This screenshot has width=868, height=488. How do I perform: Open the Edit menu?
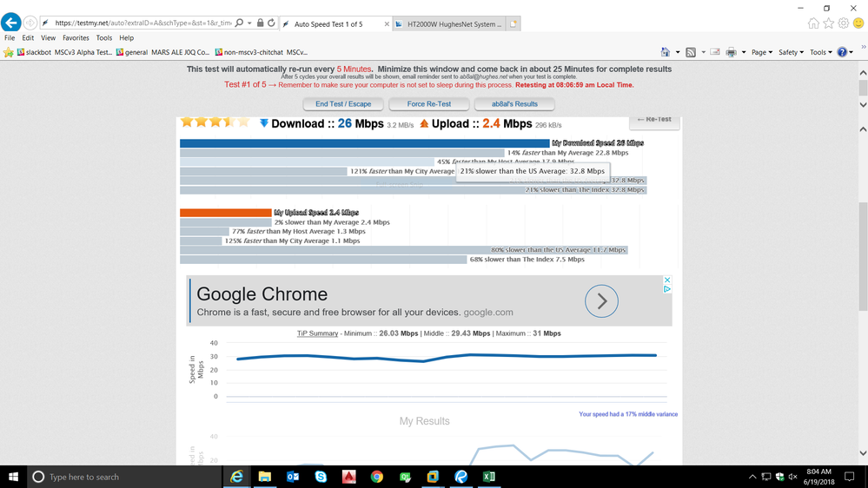[x=28, y=38]
